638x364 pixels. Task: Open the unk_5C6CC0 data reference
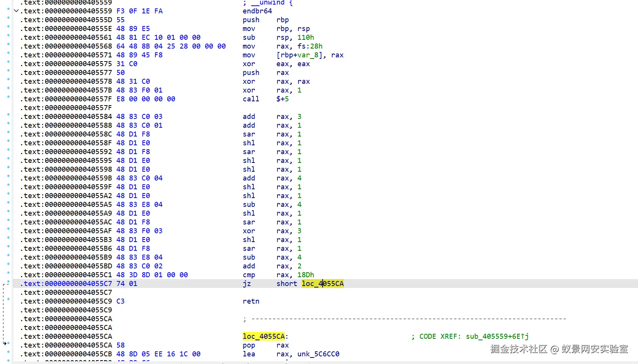(318, 354)
